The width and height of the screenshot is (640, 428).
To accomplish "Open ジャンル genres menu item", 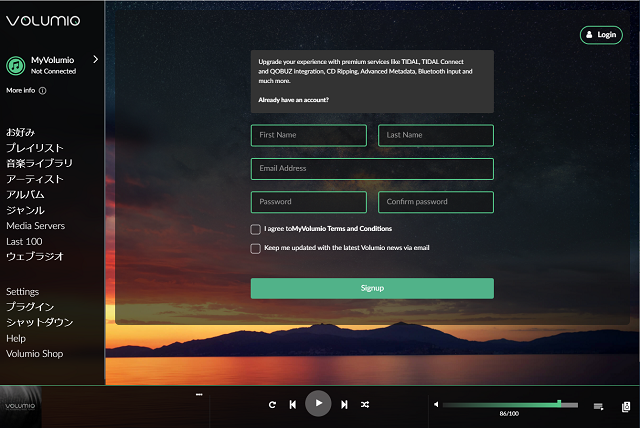I will [25, 210].
